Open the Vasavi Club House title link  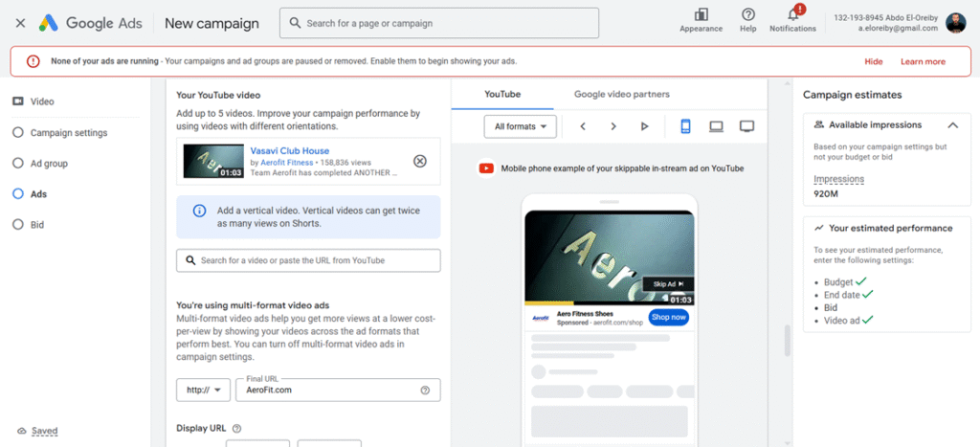point(289,150)
